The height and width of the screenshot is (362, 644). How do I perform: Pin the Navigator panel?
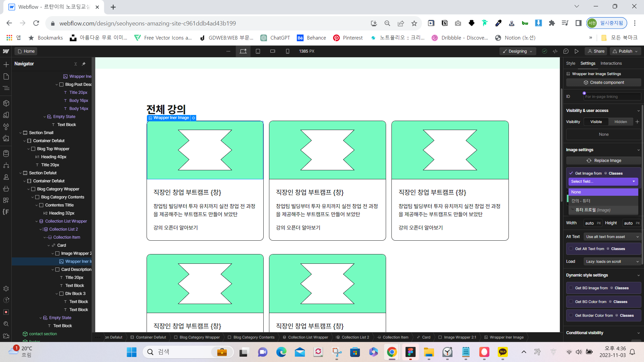tap(84, 64)
